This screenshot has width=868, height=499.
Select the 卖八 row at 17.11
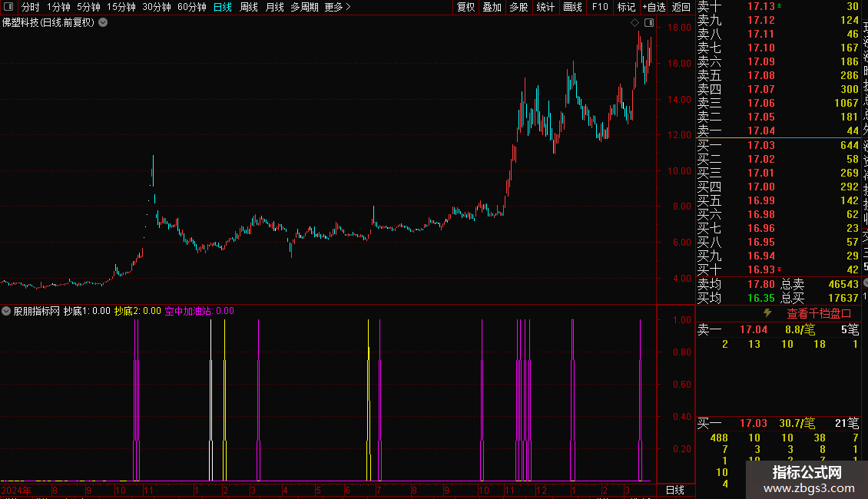[778, 34]
